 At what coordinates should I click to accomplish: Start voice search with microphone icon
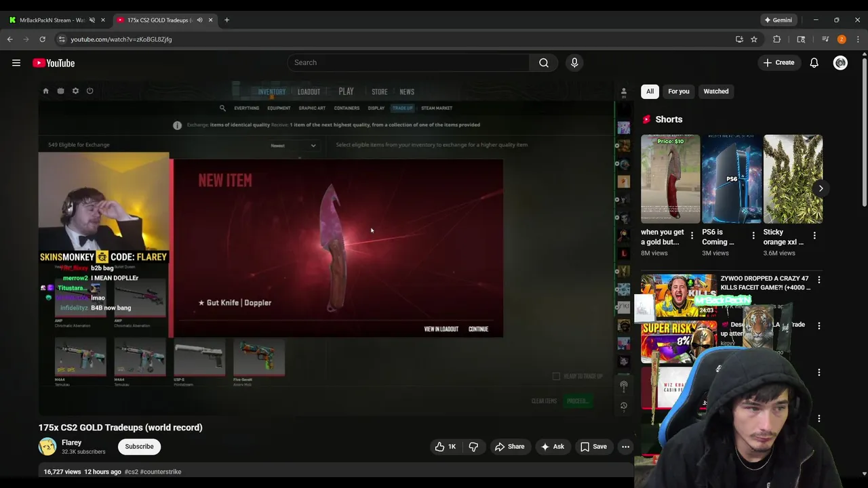coord(574,62)
